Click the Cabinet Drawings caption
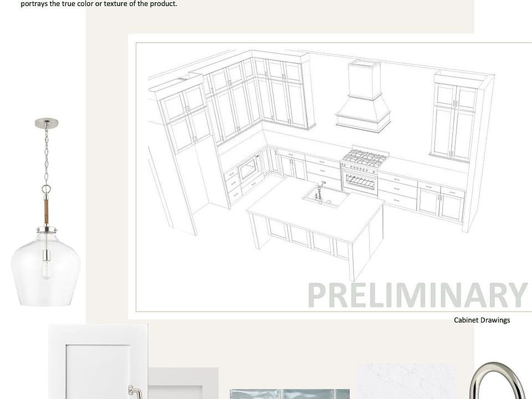532x399 pixels. pos(482,320)
